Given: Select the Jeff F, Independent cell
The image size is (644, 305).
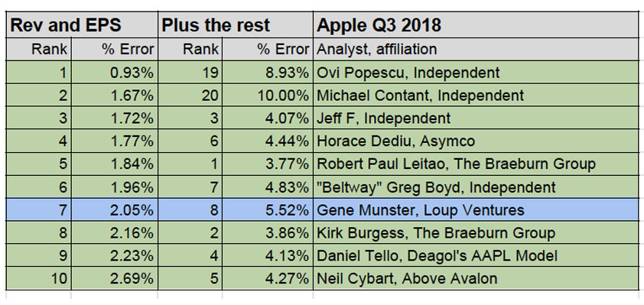Looking at the screenshot, I should point(476,118).
